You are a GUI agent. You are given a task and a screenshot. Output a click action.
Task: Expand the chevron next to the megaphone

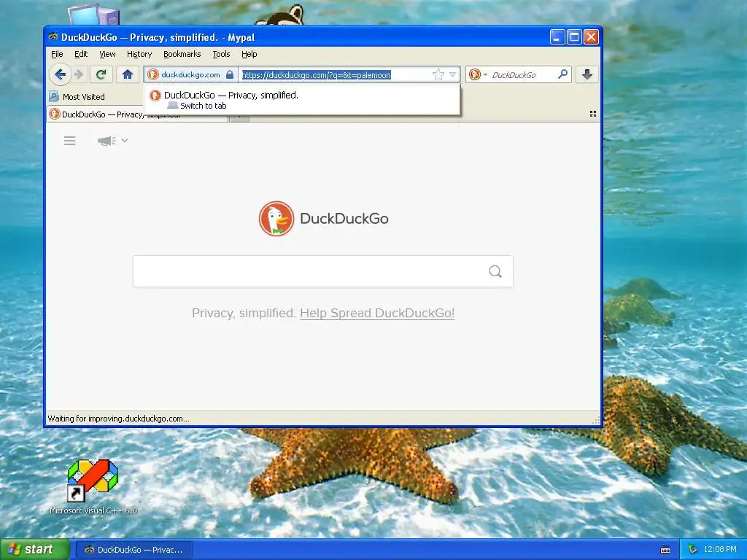click(x=125, y=140)
